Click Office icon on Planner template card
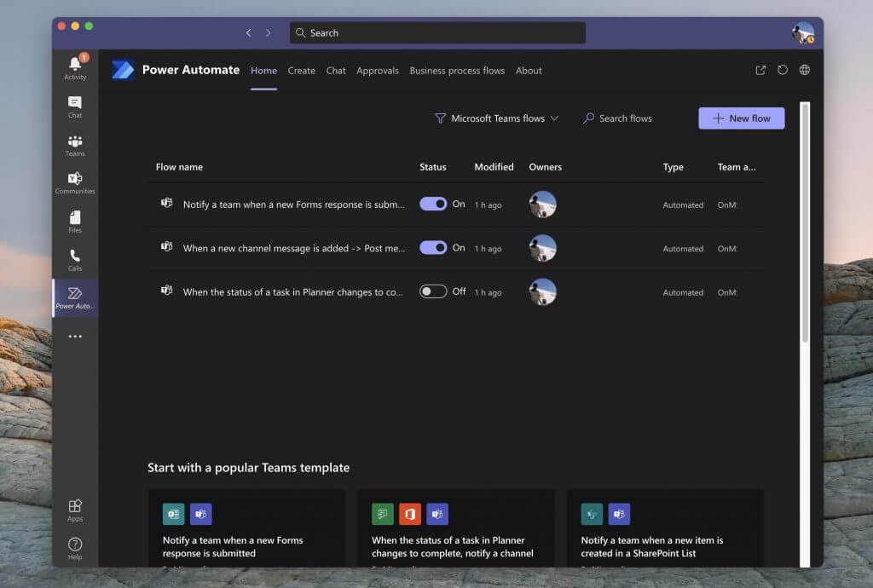 pos(410,514)
